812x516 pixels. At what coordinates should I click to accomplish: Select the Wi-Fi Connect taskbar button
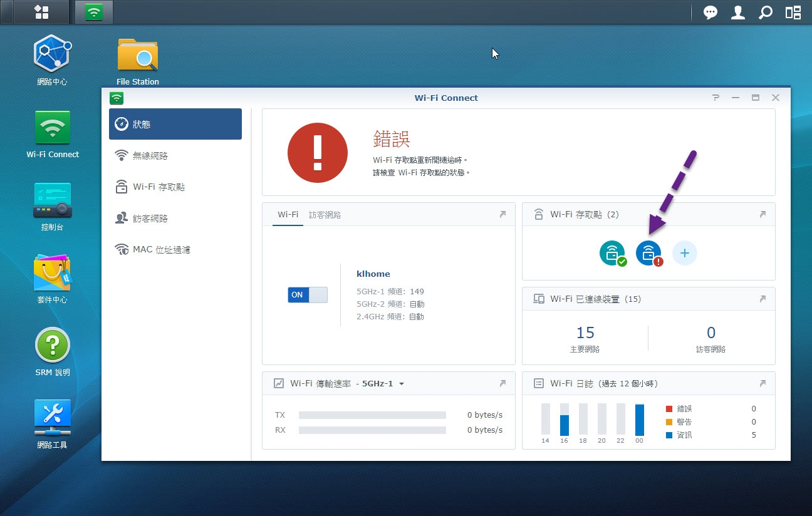click(94, 12)
